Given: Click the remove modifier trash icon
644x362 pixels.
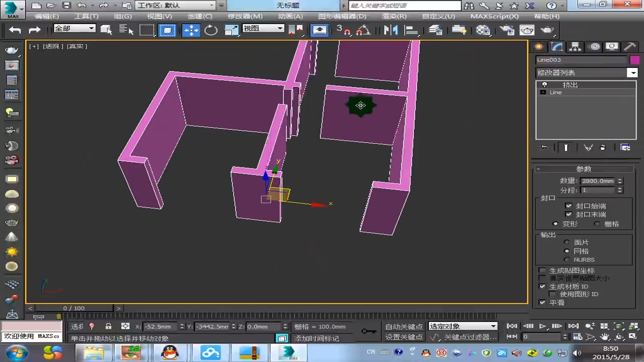Looking at the screenshot, I should (603, 148).
